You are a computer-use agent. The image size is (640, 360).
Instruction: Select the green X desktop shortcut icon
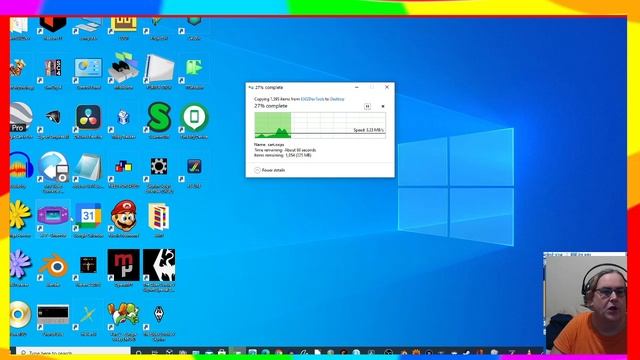tap(88, 315)
